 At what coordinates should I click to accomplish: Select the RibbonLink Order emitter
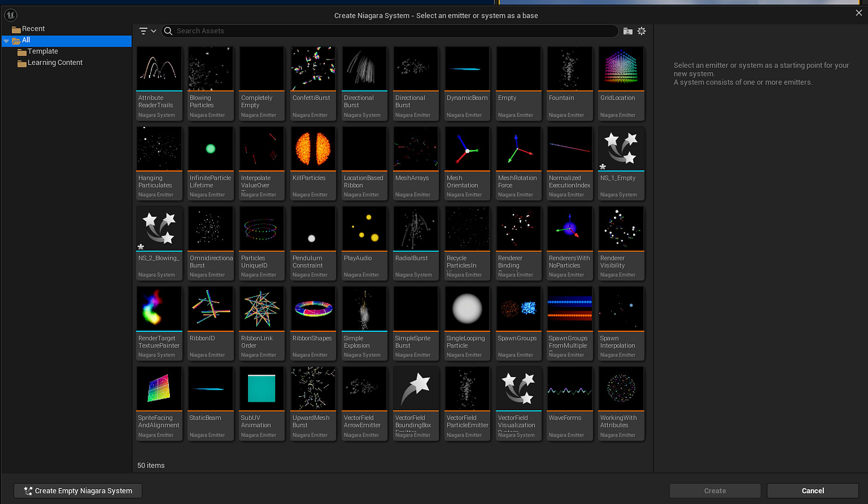click(262, 323)
